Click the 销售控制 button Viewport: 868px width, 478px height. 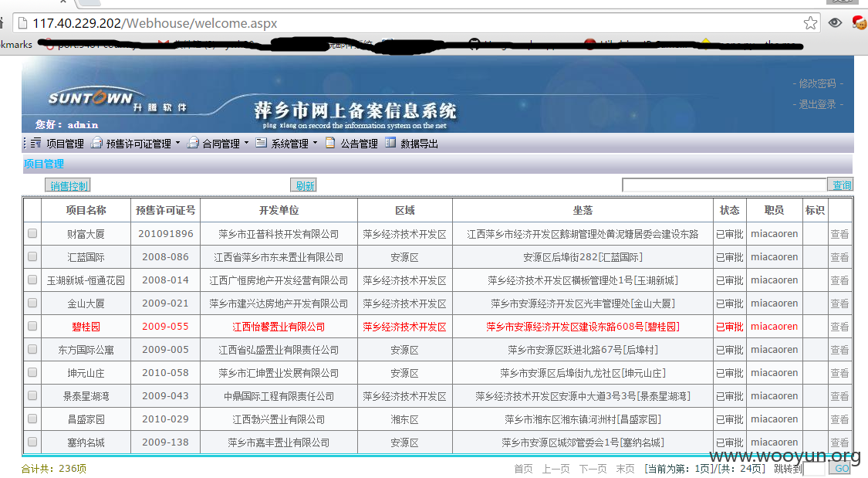pyautogui.click(x=68, y=185)
